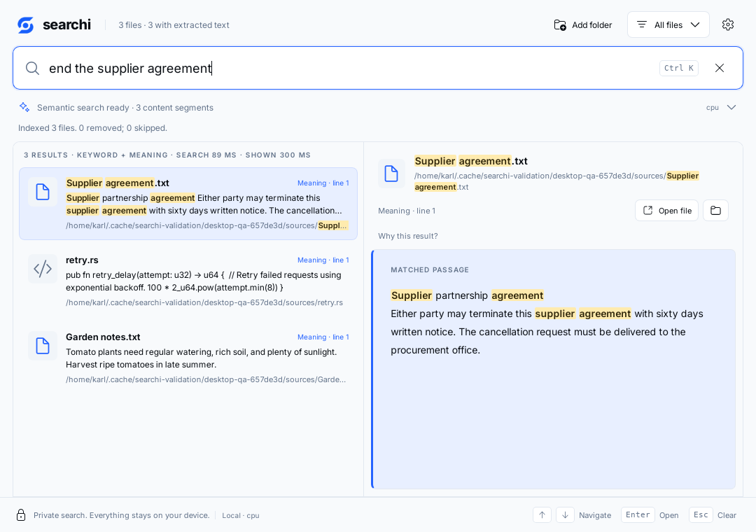Expand the cpu details chevron

pos(731,107)
